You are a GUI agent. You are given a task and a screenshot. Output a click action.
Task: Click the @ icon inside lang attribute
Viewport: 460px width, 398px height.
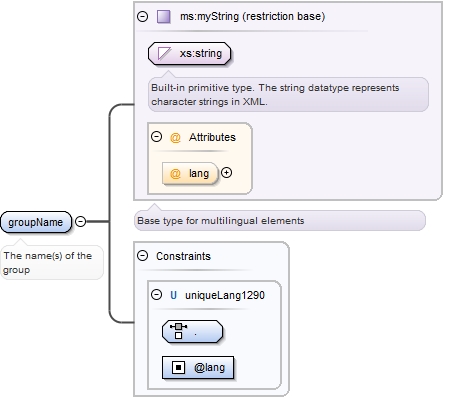pos(175,173)
